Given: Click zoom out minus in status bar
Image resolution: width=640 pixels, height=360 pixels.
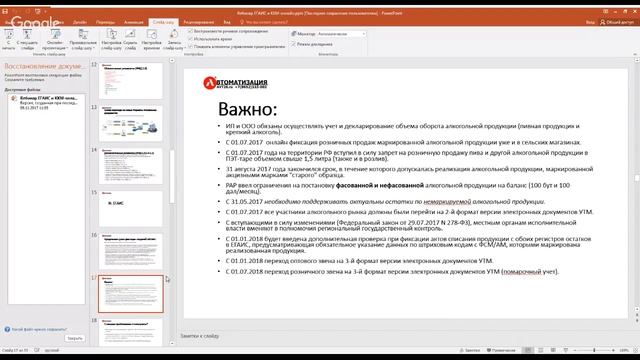Looking at the screenshot, I should pos(575,350).
